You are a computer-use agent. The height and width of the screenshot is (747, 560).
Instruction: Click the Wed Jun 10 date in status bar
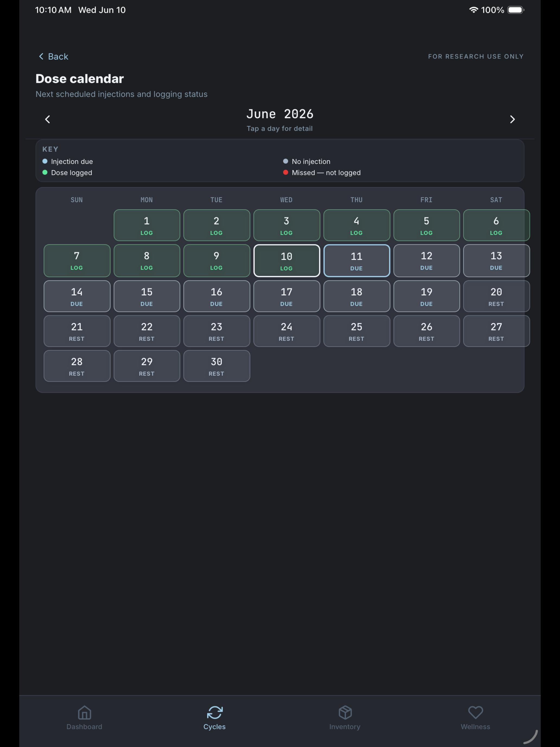coord(102,10)
